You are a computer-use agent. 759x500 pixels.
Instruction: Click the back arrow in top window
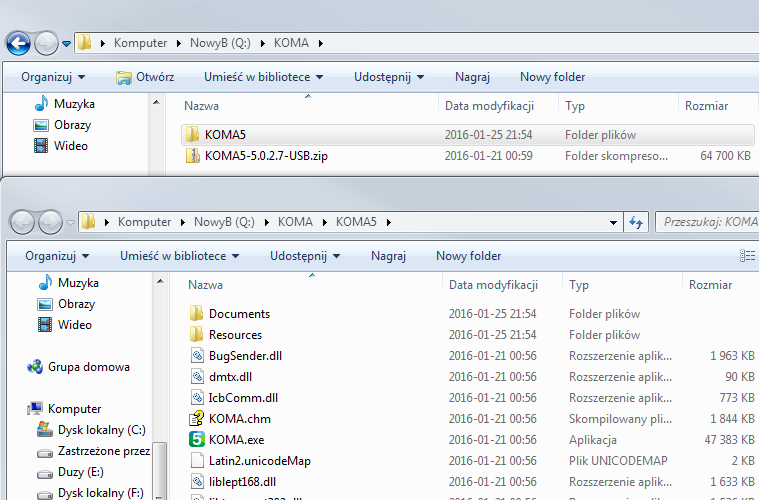[x=18, y=43]
